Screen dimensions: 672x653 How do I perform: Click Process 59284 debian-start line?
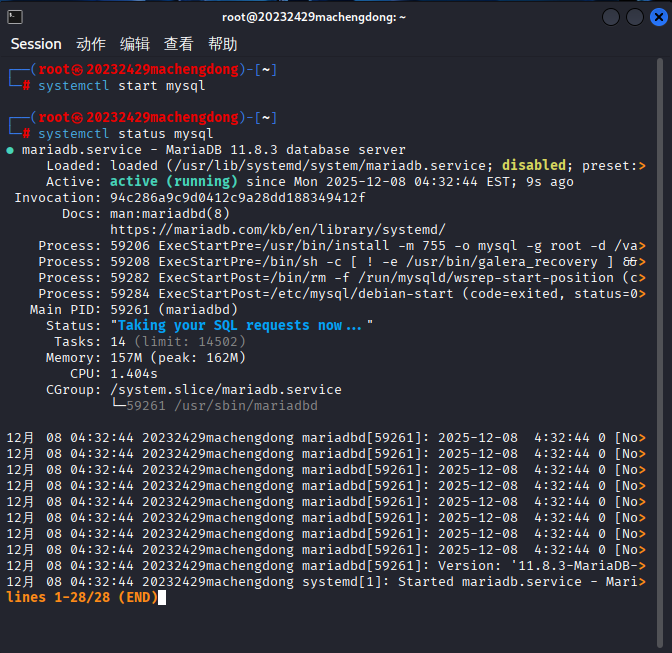coord(342,294)
